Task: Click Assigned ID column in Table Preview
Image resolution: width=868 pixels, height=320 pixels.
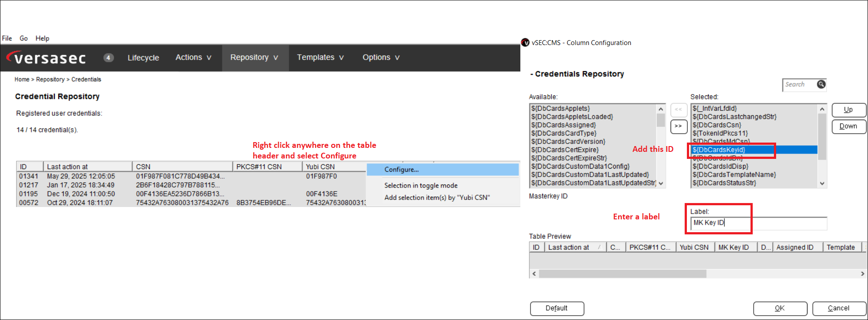Action: [x=797, y=247]
